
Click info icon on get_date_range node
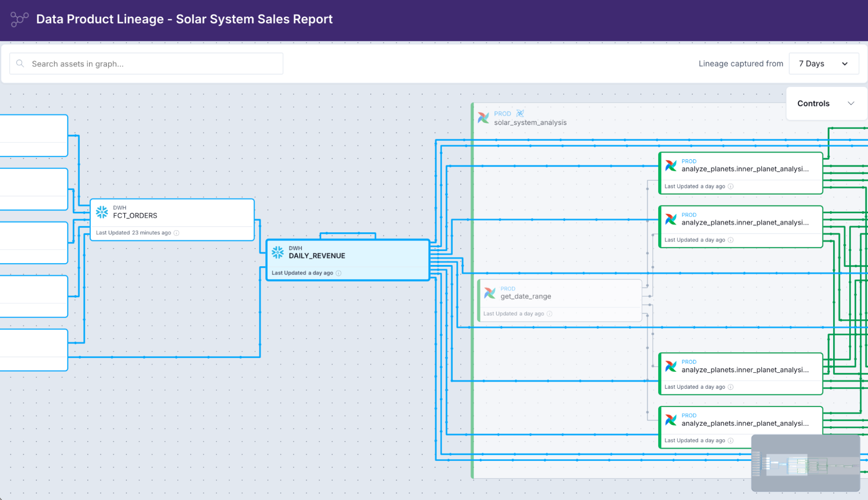pyautogui.click(x=550, y=314)
